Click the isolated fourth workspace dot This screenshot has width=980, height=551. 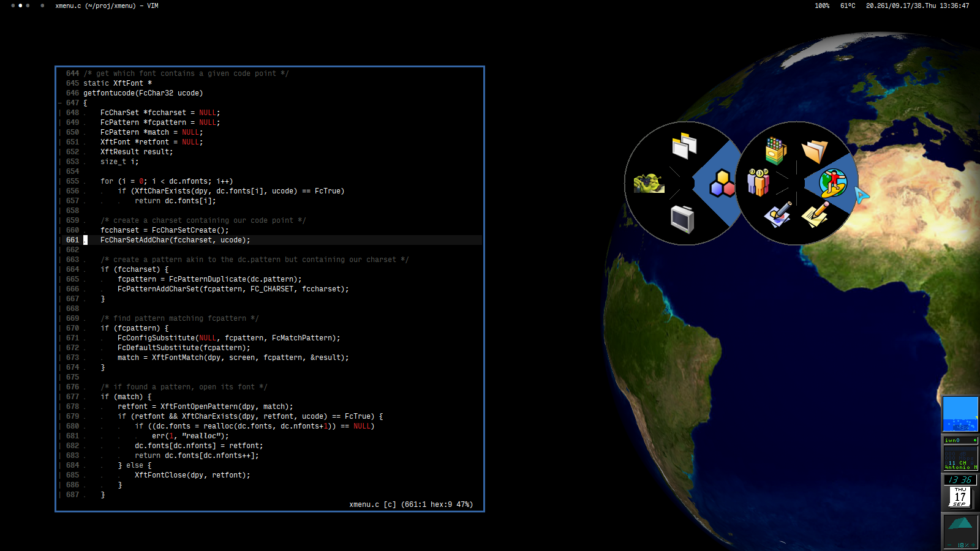pos(42,6)
